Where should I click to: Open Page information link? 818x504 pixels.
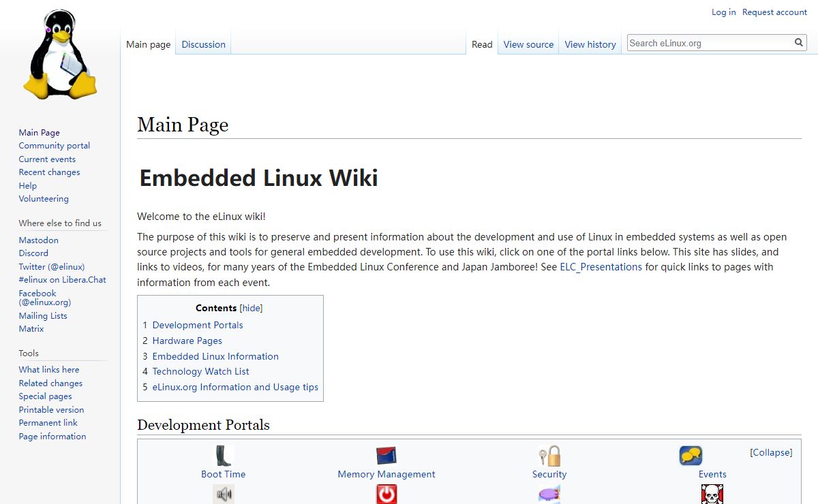pos(52,437)
